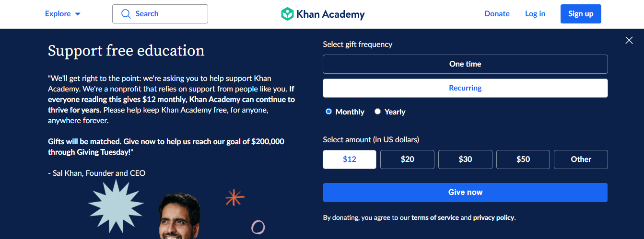Click the Give now button

pos(465,193)
